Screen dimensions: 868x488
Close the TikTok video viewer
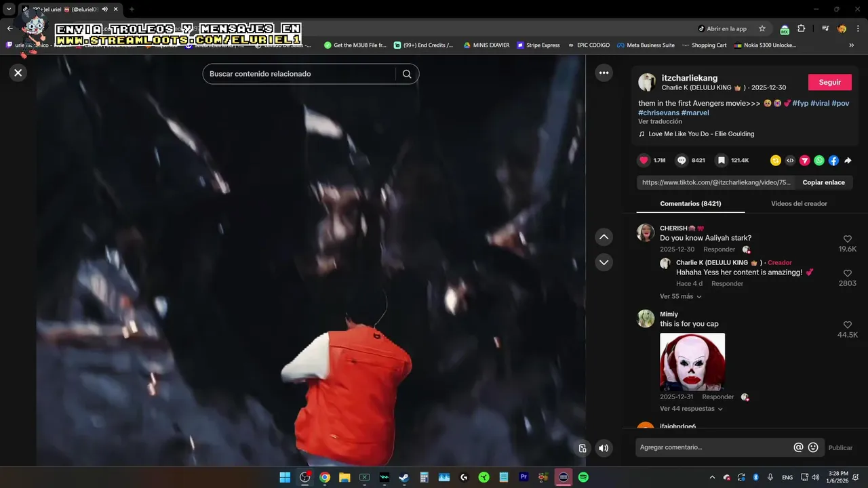(18, 73)
